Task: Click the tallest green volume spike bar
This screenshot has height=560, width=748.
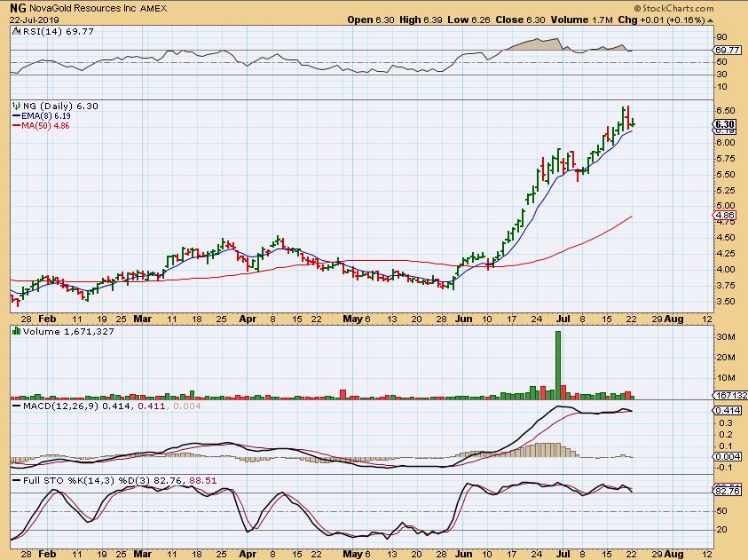Action: 558,364
